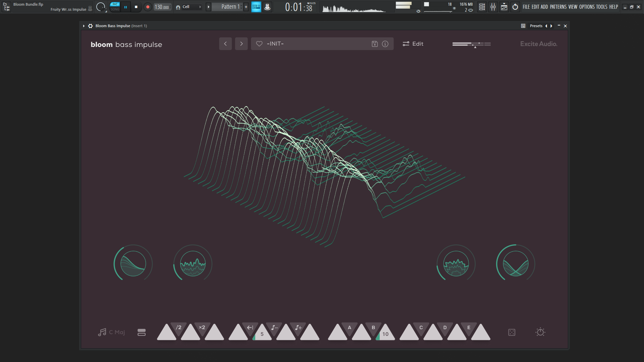644x362 pixels.
Task: Open the mixer from top toolbar
Action: (493, 7)
